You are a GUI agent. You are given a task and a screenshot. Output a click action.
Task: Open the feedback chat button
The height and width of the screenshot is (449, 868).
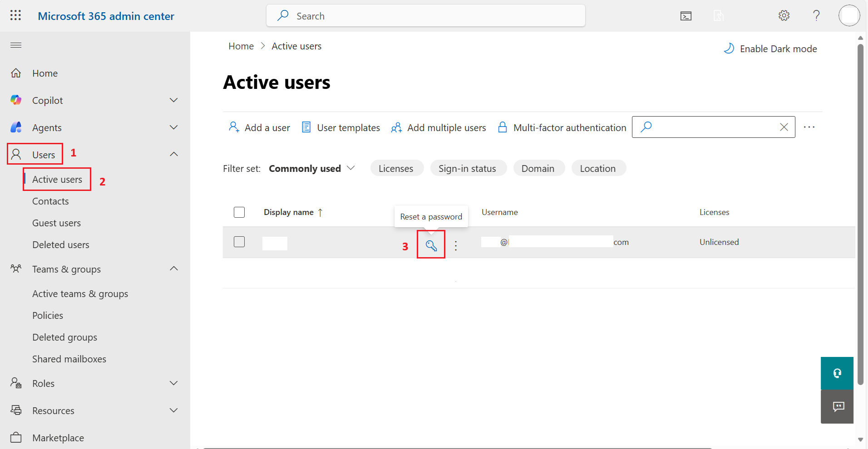point(837,407)
